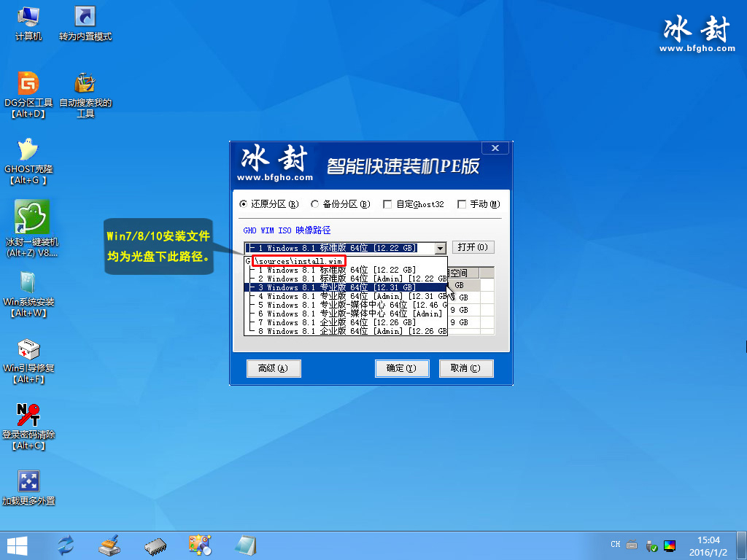The width and height of the screenshot is (747, 560).
Task: Open the 自动搜索我的工具 icon
Action: click(85, 94)
